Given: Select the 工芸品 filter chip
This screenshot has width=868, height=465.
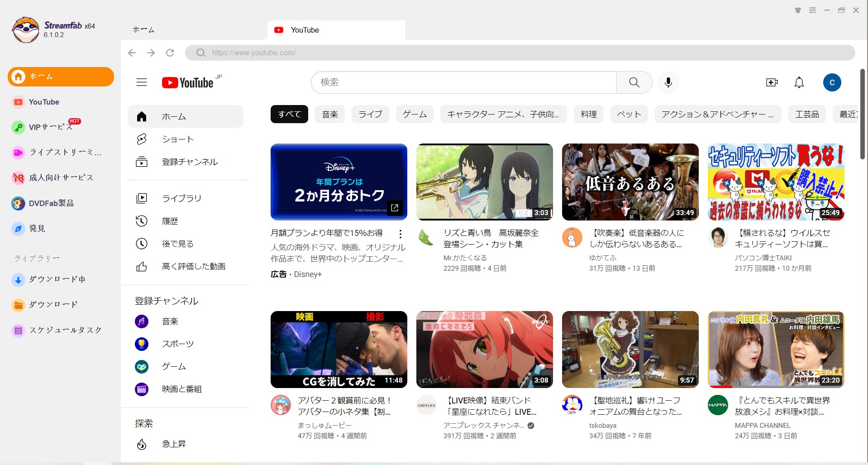Looking at the screenshot, I should [x=807, y=114].
